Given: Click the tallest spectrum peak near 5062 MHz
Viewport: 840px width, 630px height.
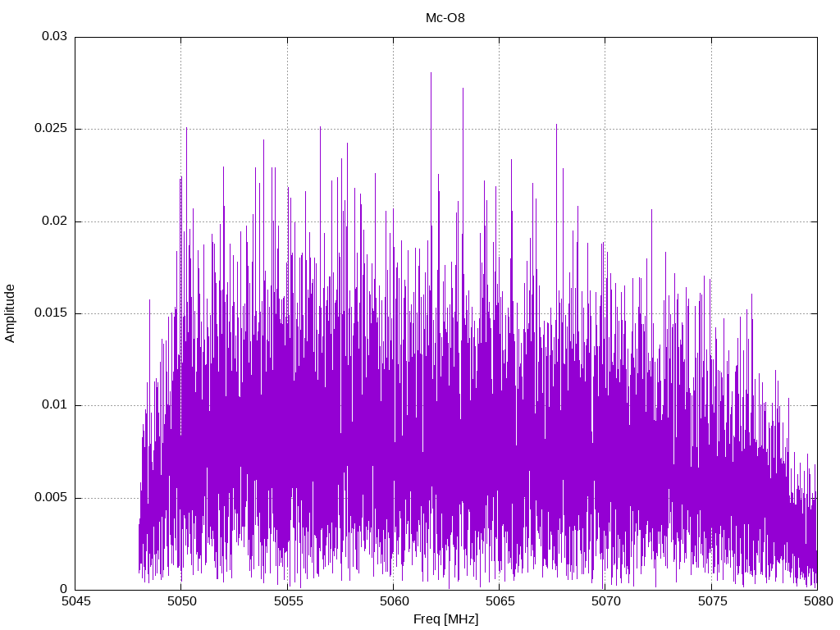Looking at the screenshot, I should [x=431, y=73].
